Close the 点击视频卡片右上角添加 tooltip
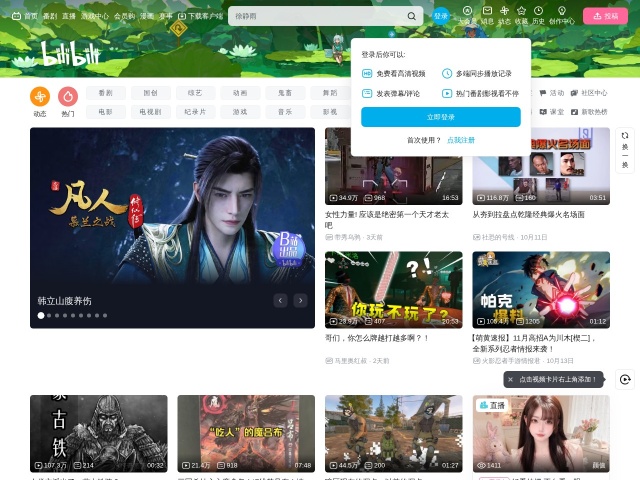The height and width of the screenshot is (480, 640). coord(510,379)
